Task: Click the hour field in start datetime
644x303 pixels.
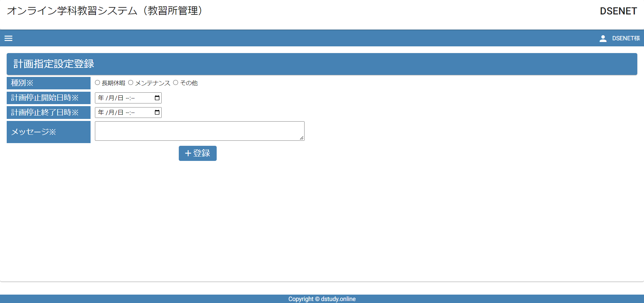Action: click(x=127, y=98)
